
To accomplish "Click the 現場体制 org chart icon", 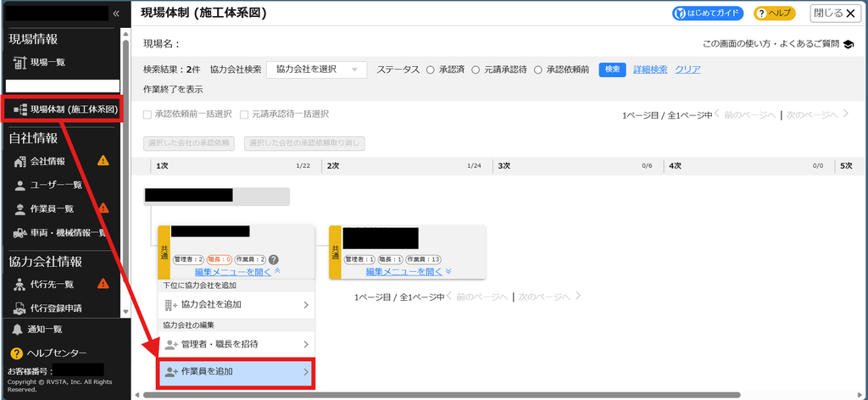I will (20, 109).
